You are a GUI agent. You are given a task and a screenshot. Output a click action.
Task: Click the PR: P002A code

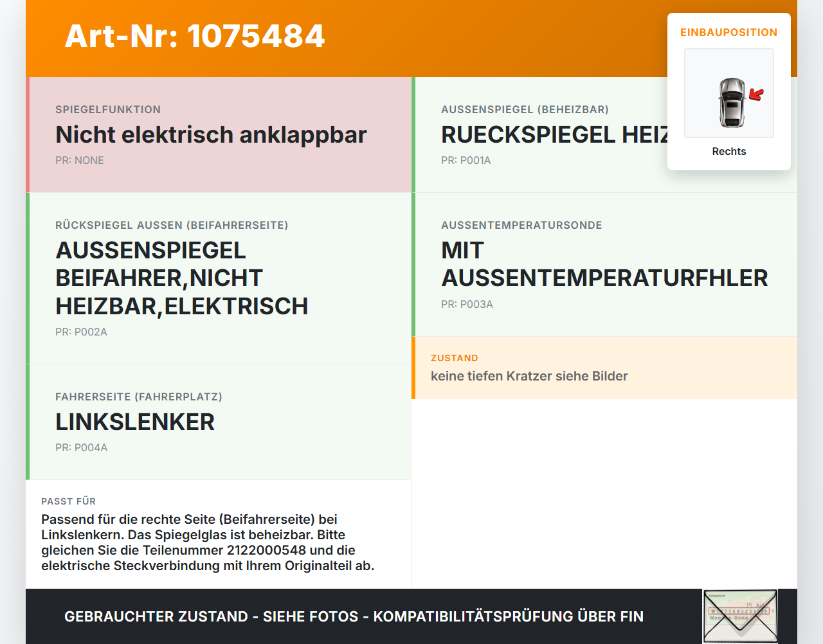(x=81, y=332)
